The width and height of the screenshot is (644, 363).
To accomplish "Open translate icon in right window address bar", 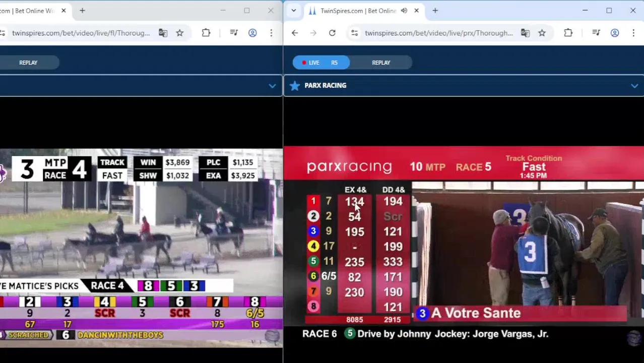I will tap(525, 33).
